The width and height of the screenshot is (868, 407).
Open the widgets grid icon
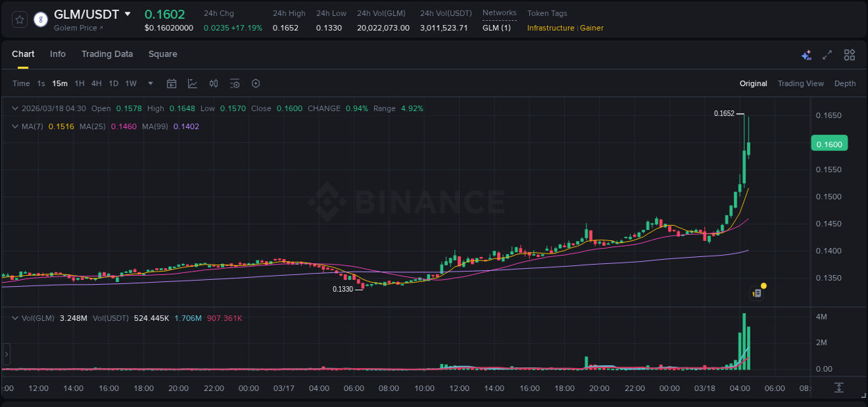[x=849, y=54]
